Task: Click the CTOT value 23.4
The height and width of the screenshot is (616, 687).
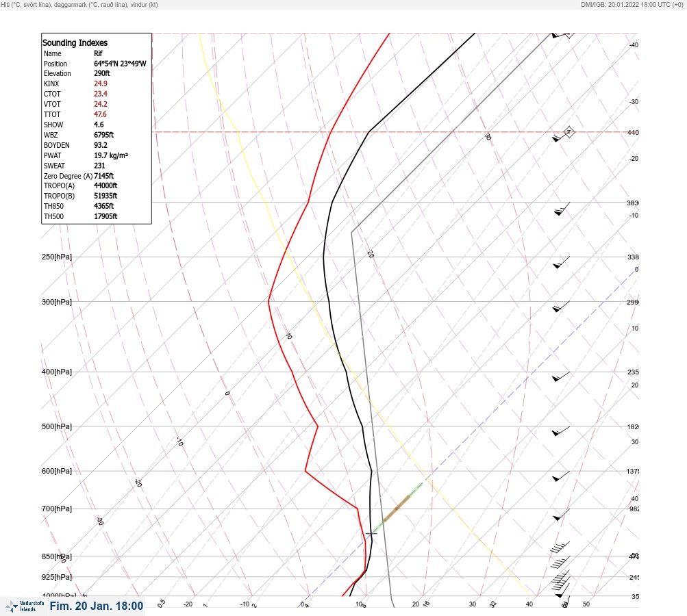Action: click(x=101, y=94)
